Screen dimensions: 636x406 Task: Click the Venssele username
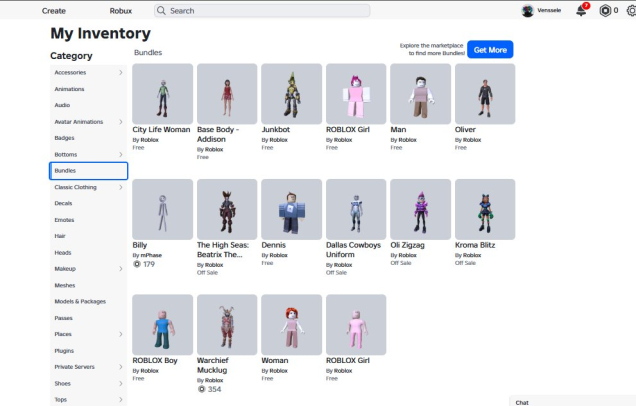[x=549, y=11]
